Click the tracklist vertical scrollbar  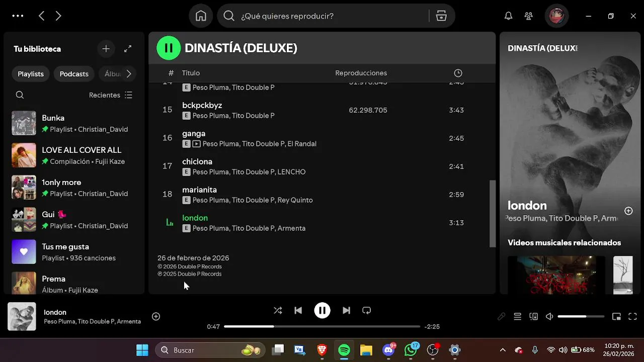pyautogui.click(x=493, y=214)
